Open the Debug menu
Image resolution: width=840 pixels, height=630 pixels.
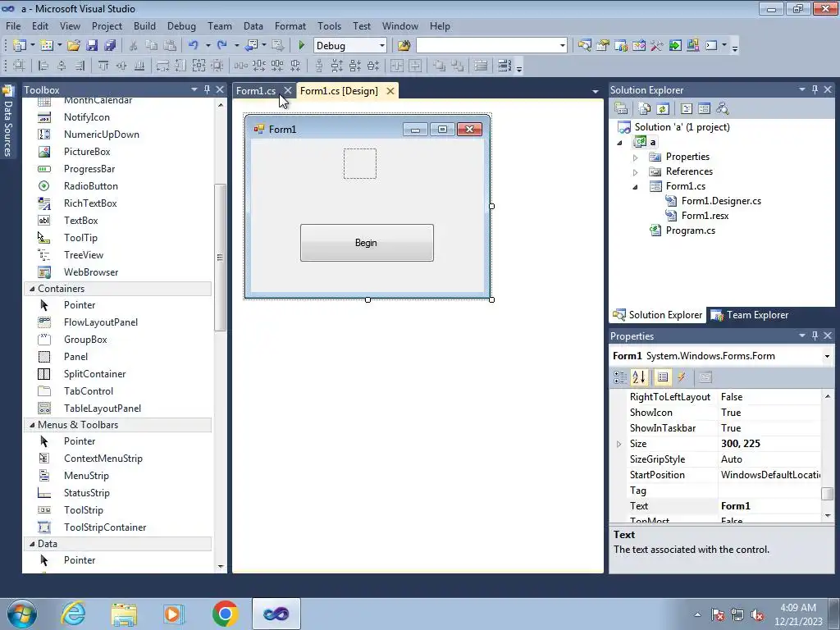point(181,25)
